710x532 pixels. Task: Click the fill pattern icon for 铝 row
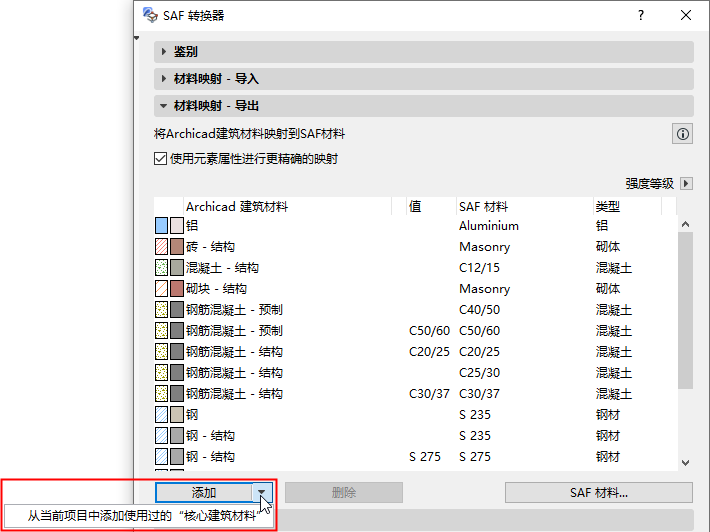tap(161, 225)
